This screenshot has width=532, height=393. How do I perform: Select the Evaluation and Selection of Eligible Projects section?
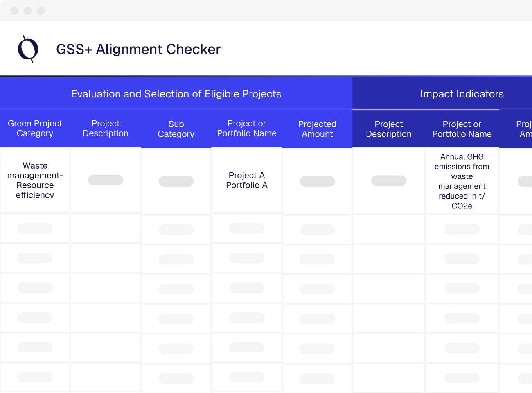176,94
